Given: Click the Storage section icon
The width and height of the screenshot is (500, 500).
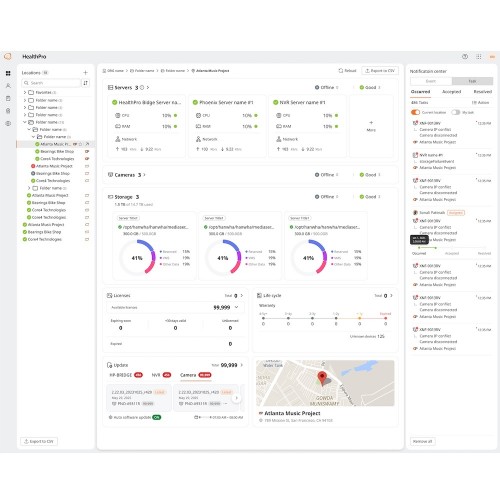Looking at the screenshot, I should (110, 197).
